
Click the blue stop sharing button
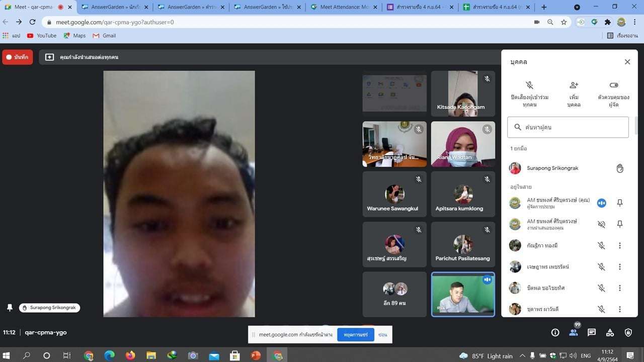pos(355,334)
